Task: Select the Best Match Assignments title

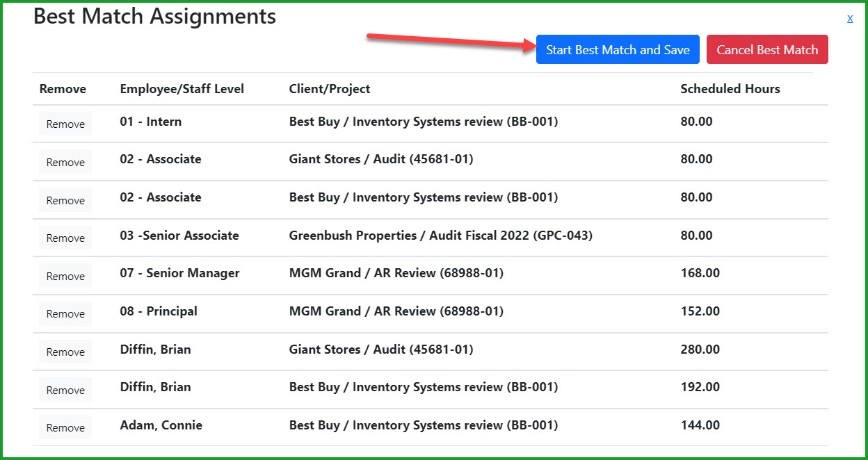Action: coord(154,17)
